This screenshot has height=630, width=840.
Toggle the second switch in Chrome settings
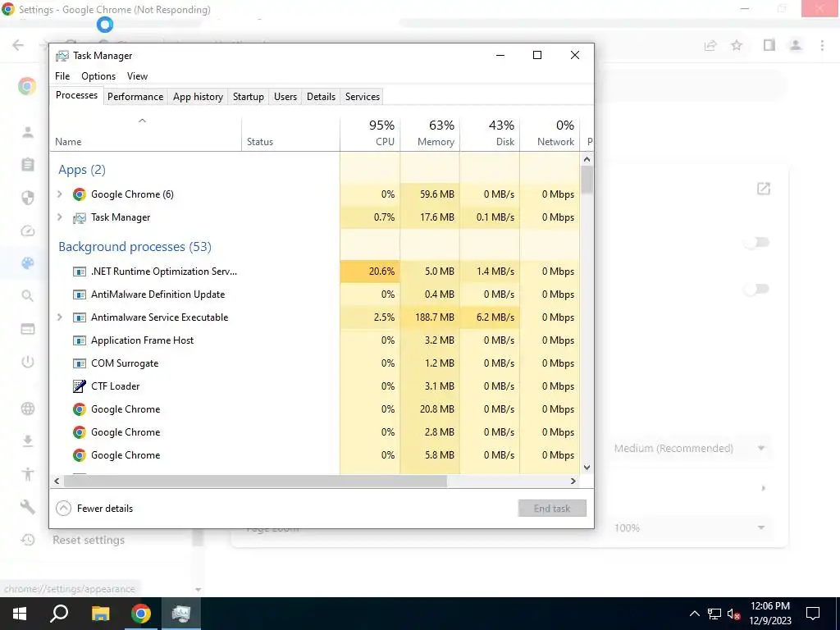coord(757,290)
